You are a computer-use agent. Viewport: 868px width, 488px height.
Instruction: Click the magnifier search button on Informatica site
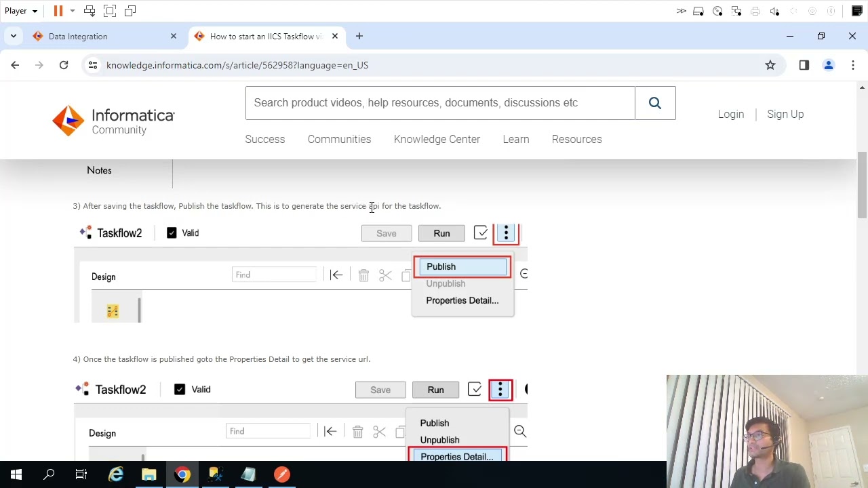(655, 103)
